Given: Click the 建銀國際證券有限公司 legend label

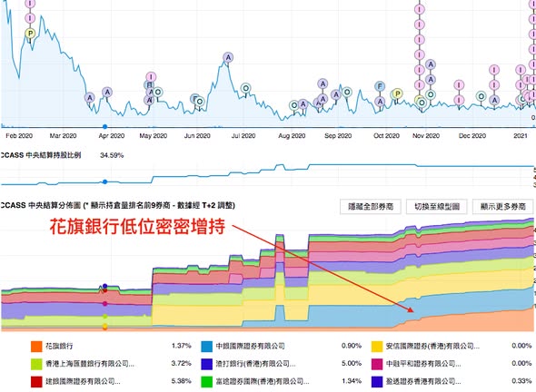Looking at the screenshot, I should click(x=83, y=381).
